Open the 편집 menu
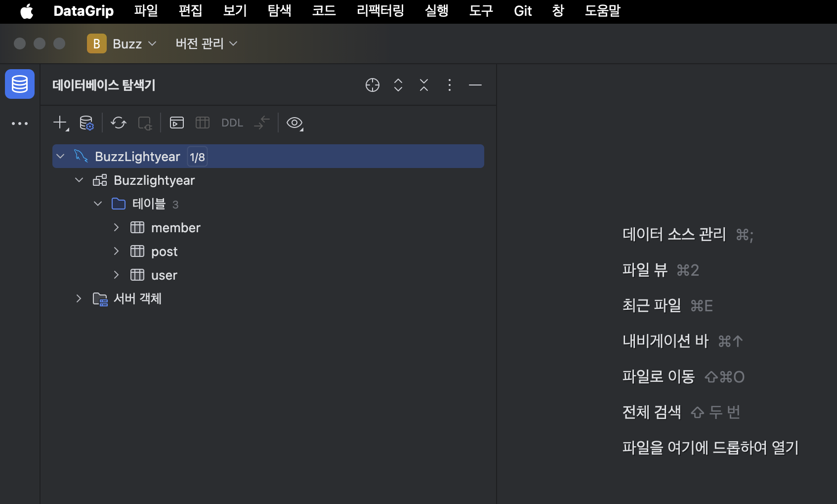This screenshot has width=837, height=504. pos(191,11)
